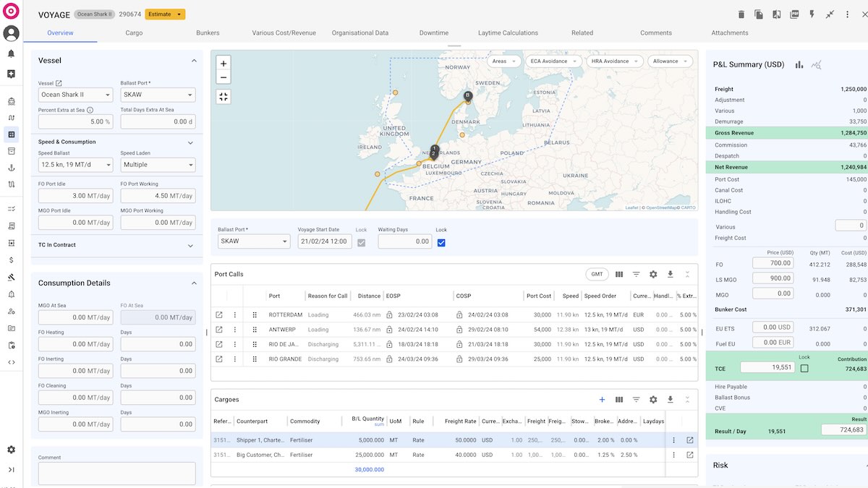Expand the TC In Contract section
Screen dimensions: 868x488
(191, 246)
